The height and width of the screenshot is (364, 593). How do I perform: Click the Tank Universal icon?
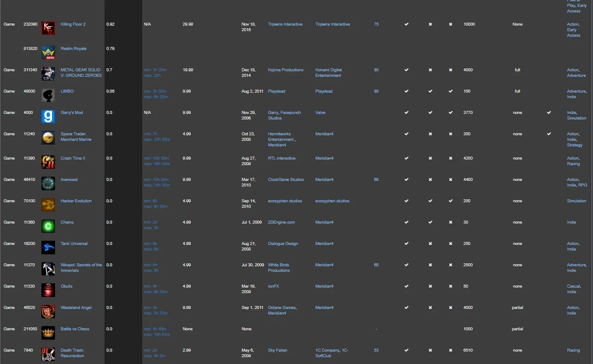pos(48,248)
